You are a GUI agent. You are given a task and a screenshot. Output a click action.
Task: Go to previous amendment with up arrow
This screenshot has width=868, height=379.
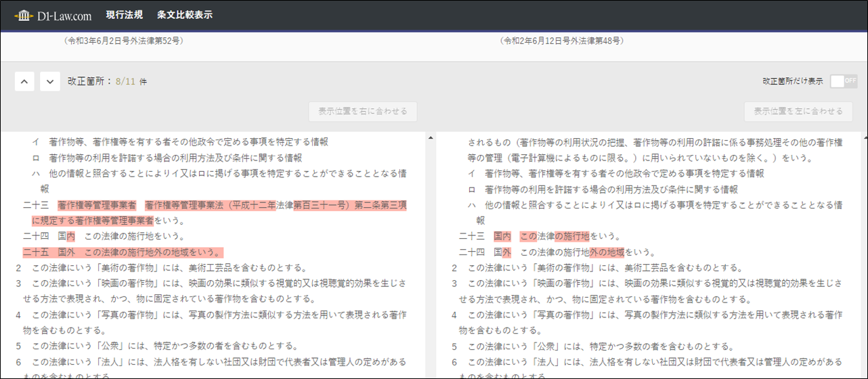pyautogui.click(x=24, y=82)
